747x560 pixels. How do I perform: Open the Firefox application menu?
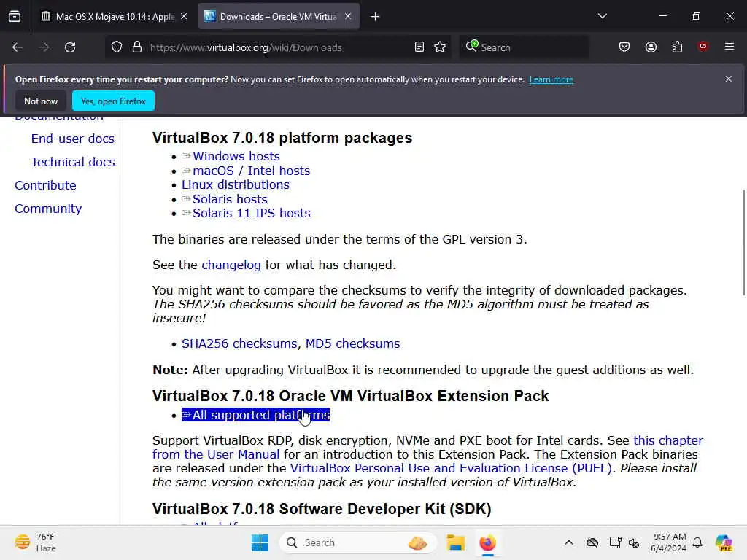pos(729,47)
